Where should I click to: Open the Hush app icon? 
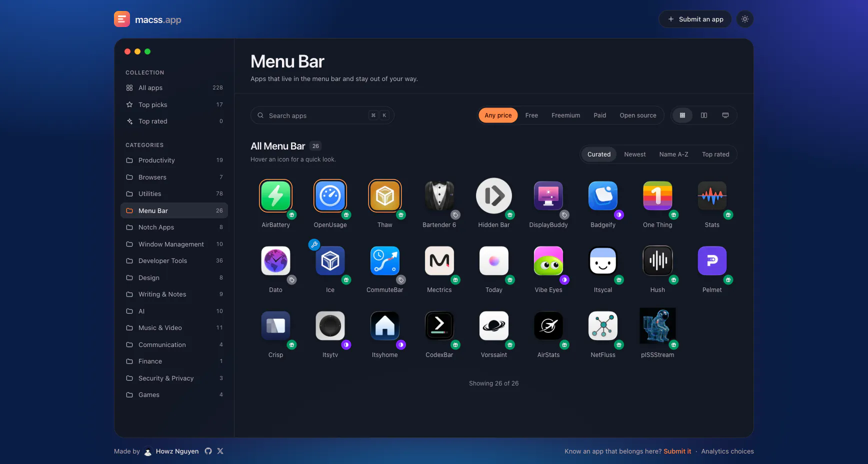657,260
